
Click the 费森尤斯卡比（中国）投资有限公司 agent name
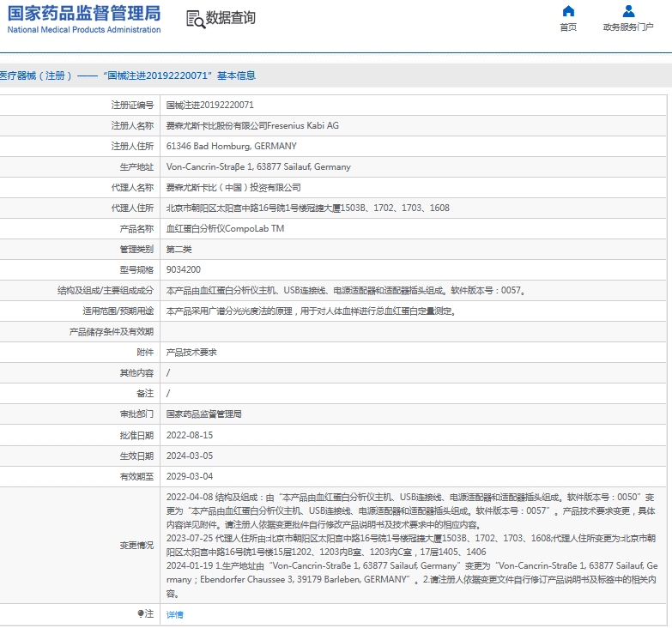[x=233, y=188]
